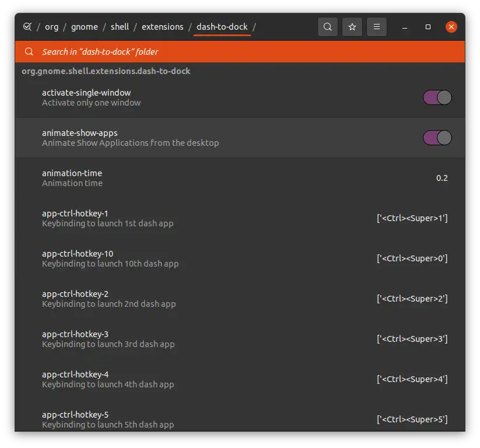
Task: Open the app-ctrl-hotkey-4 key
Action: point(240,379)
